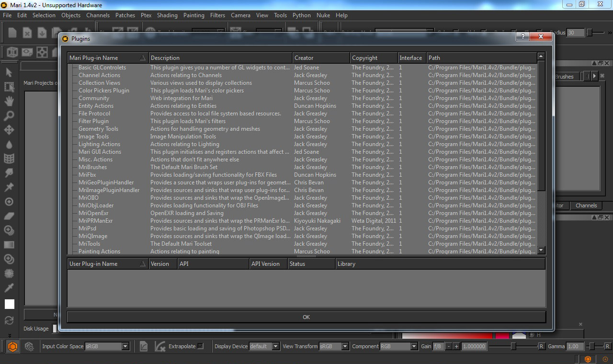Select the pushpin Pinup tool
Screen dimensions: 613x364
[x=9, y=187]
